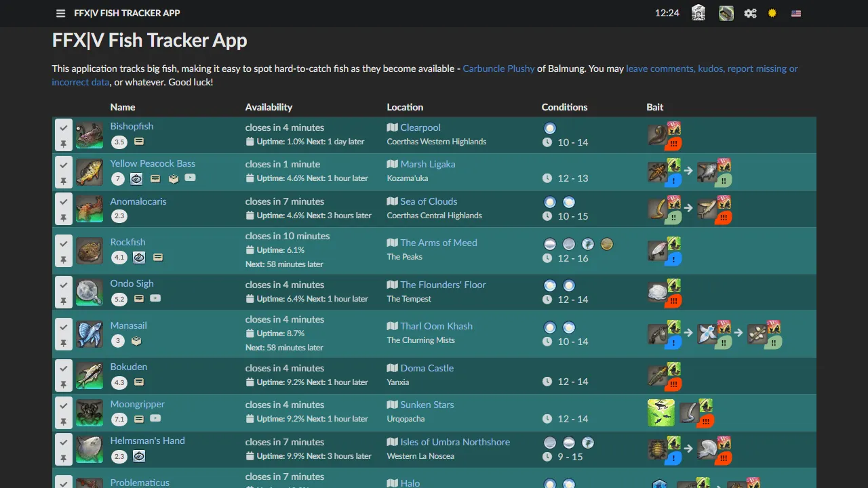Toggle the sun theme icon

point(772,13)
